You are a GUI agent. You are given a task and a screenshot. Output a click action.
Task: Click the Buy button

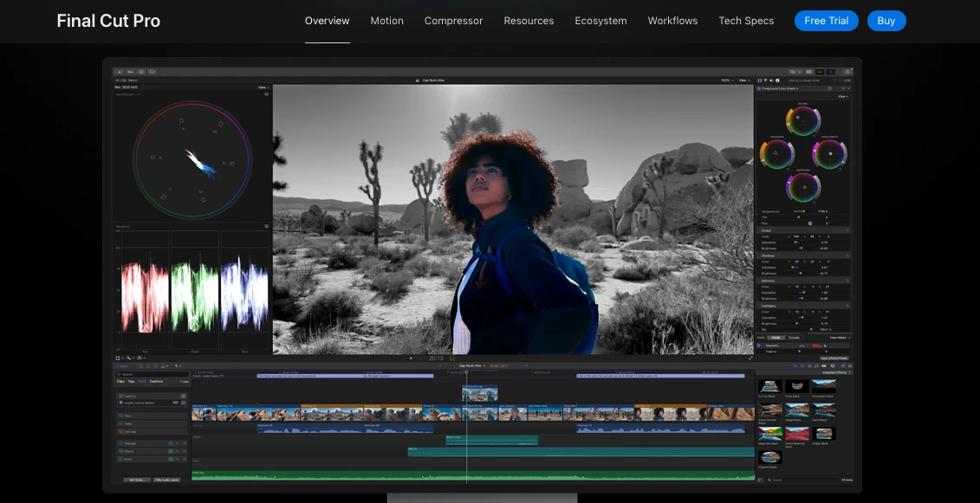tap(886, 21)
